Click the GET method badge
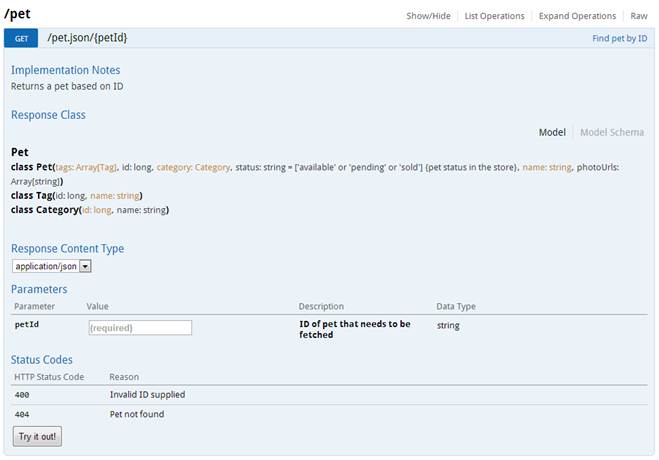 [21, 38]
